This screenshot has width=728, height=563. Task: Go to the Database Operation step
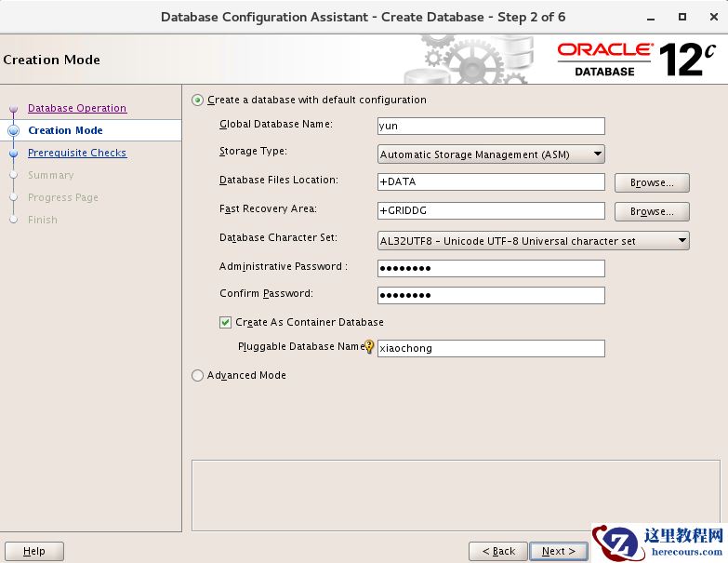[77, 108]
